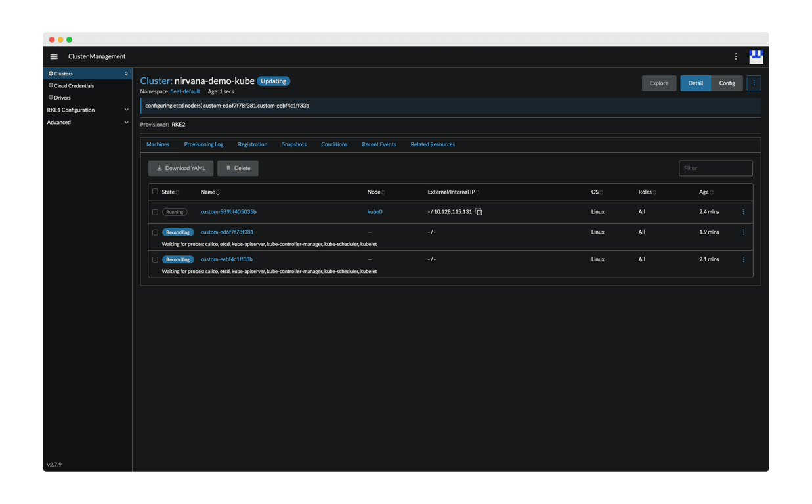
Task: Click Reconciling badge for custom-ed6f7f78f381
Action: click(178, 232)
